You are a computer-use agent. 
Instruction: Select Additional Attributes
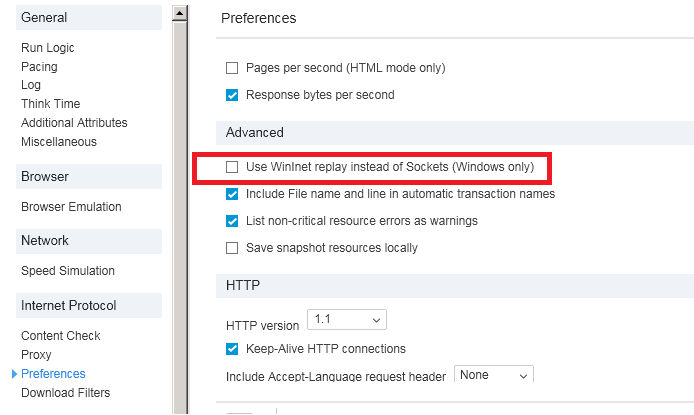74,123
